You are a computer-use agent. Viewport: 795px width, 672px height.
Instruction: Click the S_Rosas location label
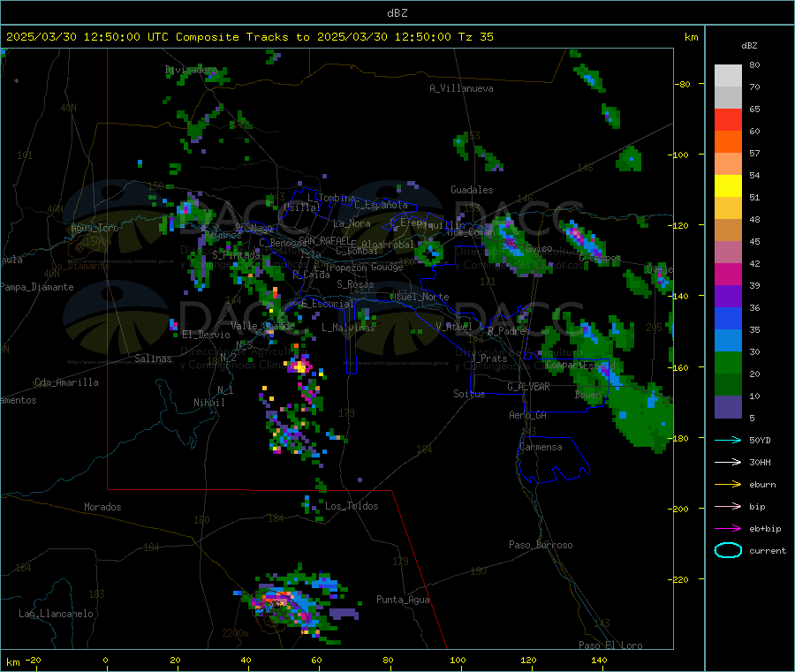(355, 284)
